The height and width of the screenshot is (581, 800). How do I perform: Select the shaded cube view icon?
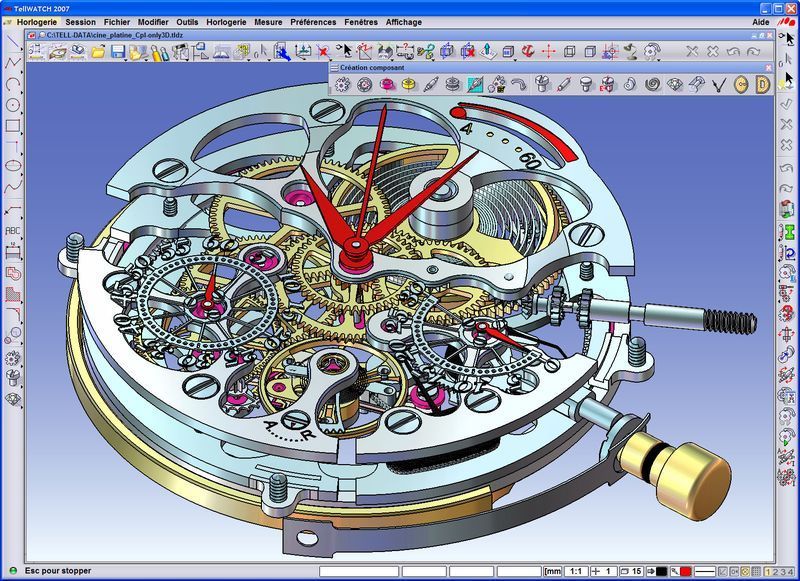tap(590, 51)
